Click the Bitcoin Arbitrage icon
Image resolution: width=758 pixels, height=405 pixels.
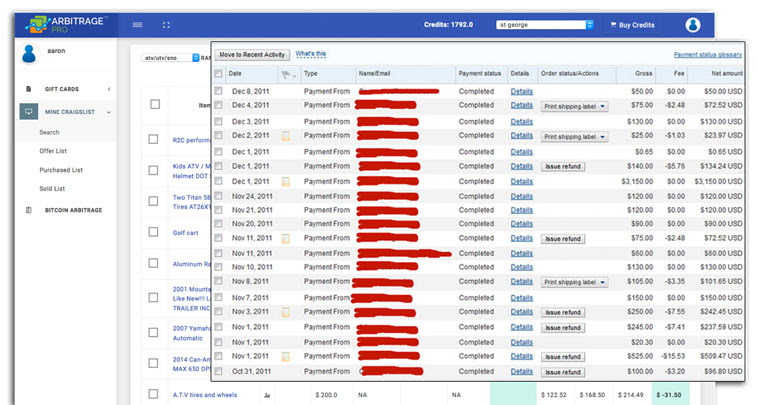(x=29, y=210)
